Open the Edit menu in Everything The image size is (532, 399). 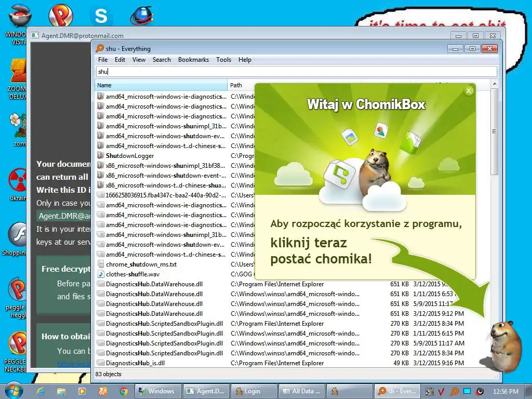pyautogui.click(x=120, y=60)
